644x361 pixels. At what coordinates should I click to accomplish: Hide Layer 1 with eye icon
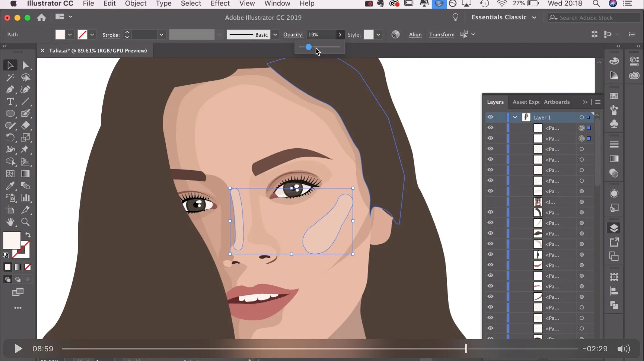(490, 117)
